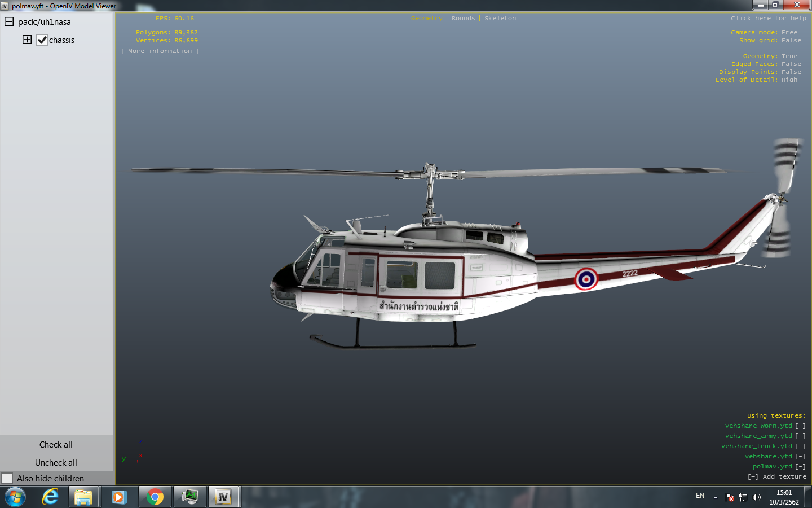This screenshot has height=508, width=812.
Task: Expand the chassis tree node
Action: tap(27, 40)
